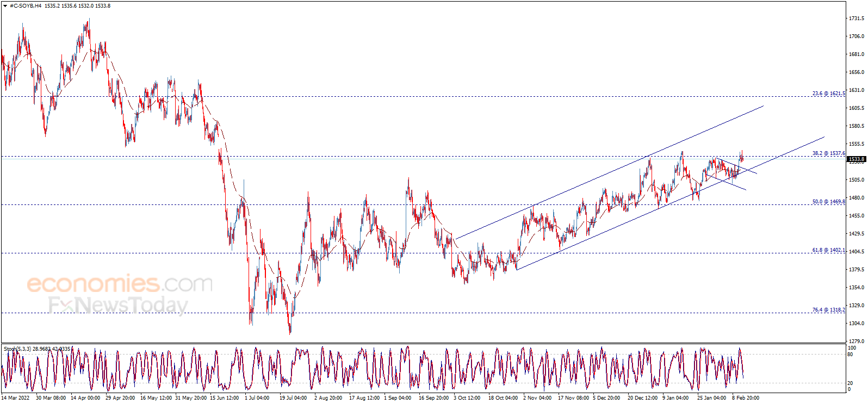868x404 pixels.
Task: Click the 20 level on the Stochastic scale
Action: coord(851,383)
